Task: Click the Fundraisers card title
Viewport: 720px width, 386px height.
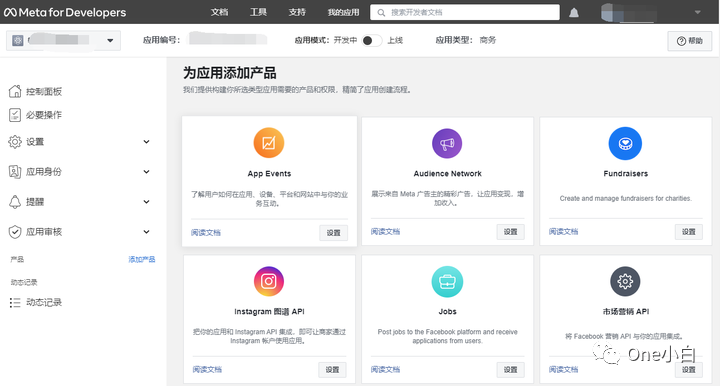Action: (x=625, y=173)
